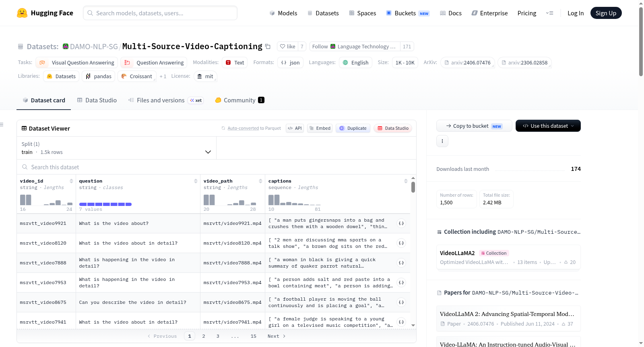Open the mit license tag
Image resolution: width=644 pixels, height=347 pixels.
(x=205, y=76)
